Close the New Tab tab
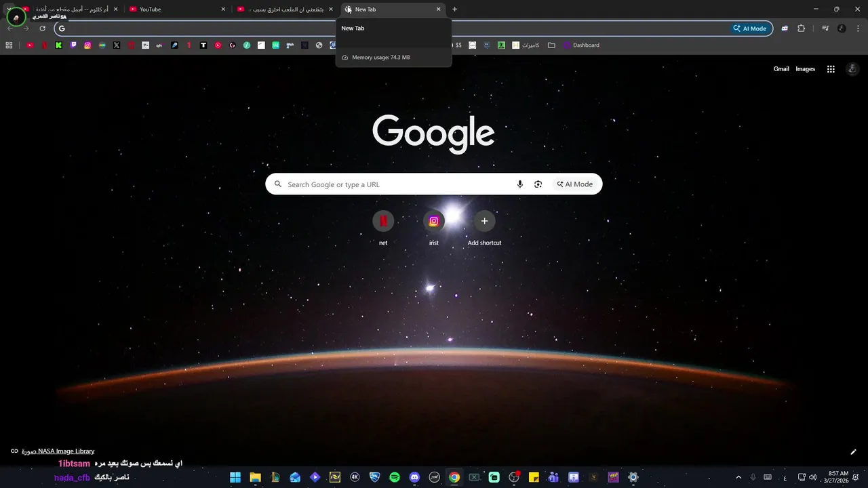The image size is (868, 488). (438, 9)
